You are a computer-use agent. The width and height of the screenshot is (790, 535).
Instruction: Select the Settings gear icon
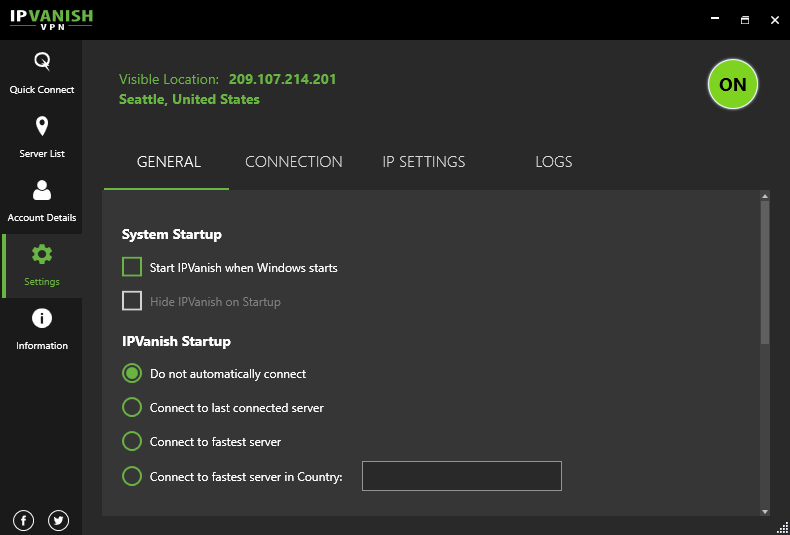tap(42, 254)
